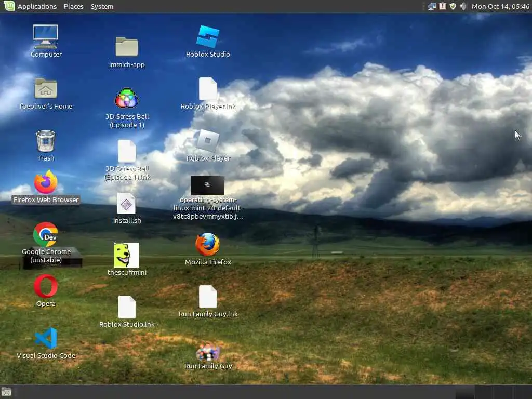Screen dimensions: 532x399
Task: Open the Applications menu
Action: [x=37, y=6]
